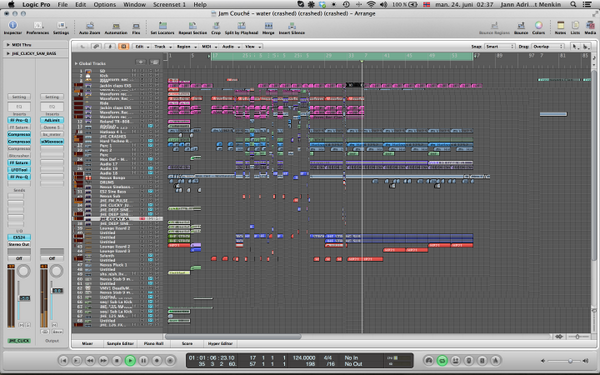Open the left-click pointer tool menu
Image resolution: width=600 pixels, height=375 pixels.
[x=574, y=47]
